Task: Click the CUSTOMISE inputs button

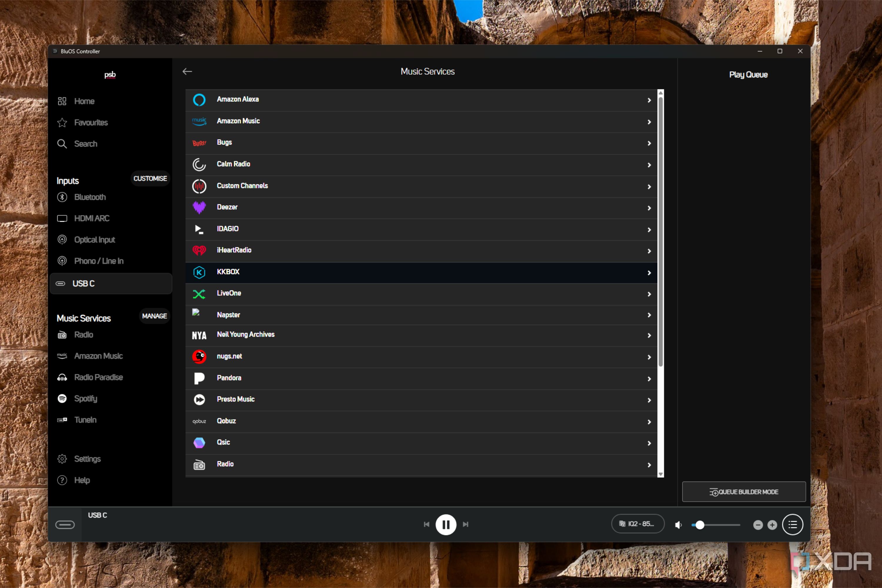Action: click(150, 178)
